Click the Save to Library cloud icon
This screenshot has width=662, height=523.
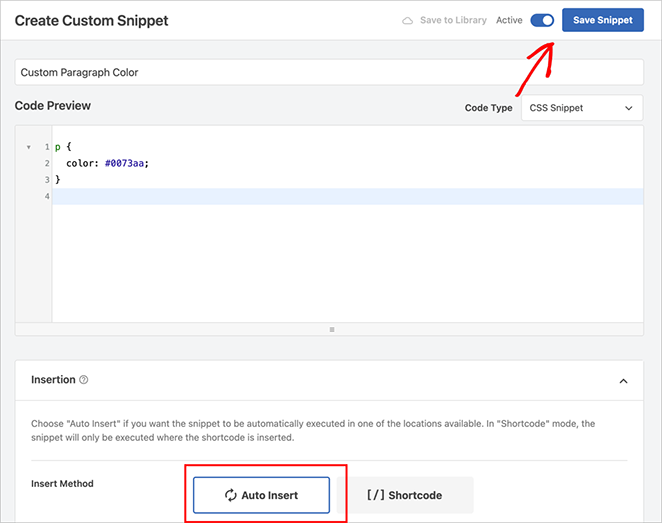click(407, 21)
